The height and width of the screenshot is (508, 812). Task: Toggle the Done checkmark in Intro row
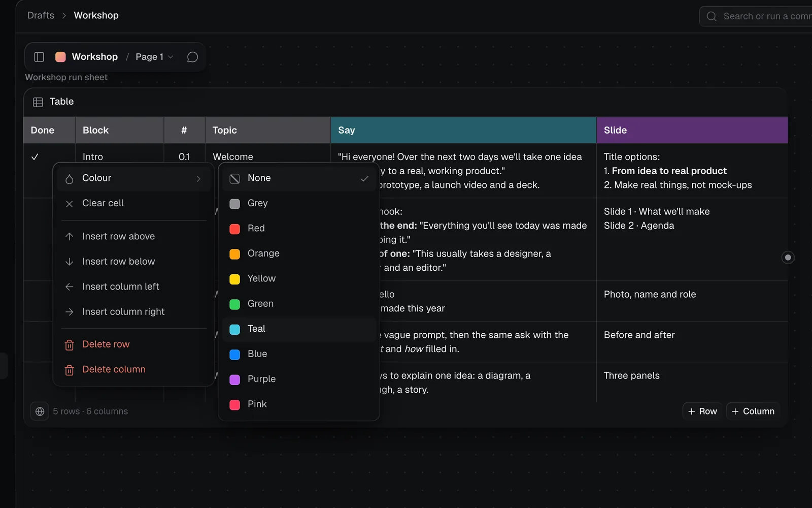click(35, 157)
